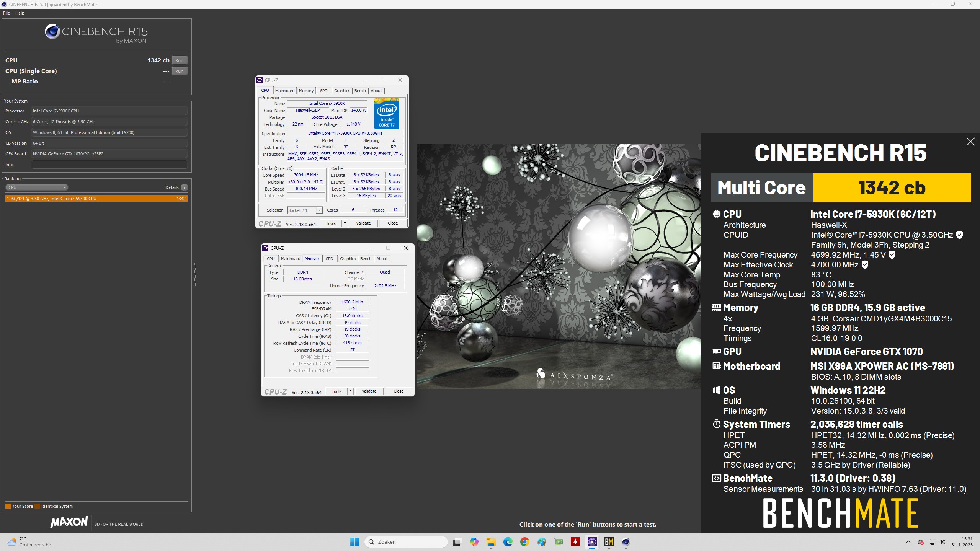Click Validate in lower CPU-Z Memory window
This screenshot has width=980, height=551.
pos(369,391)
